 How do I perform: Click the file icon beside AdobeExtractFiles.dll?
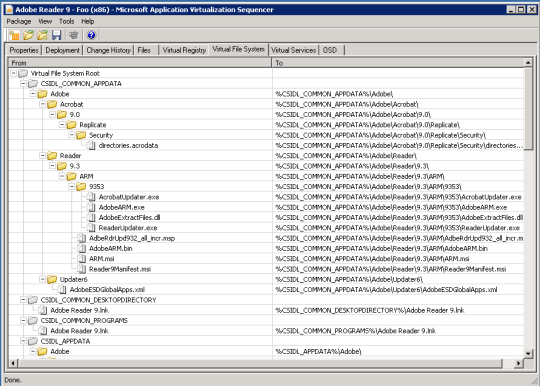coord(91,218)
